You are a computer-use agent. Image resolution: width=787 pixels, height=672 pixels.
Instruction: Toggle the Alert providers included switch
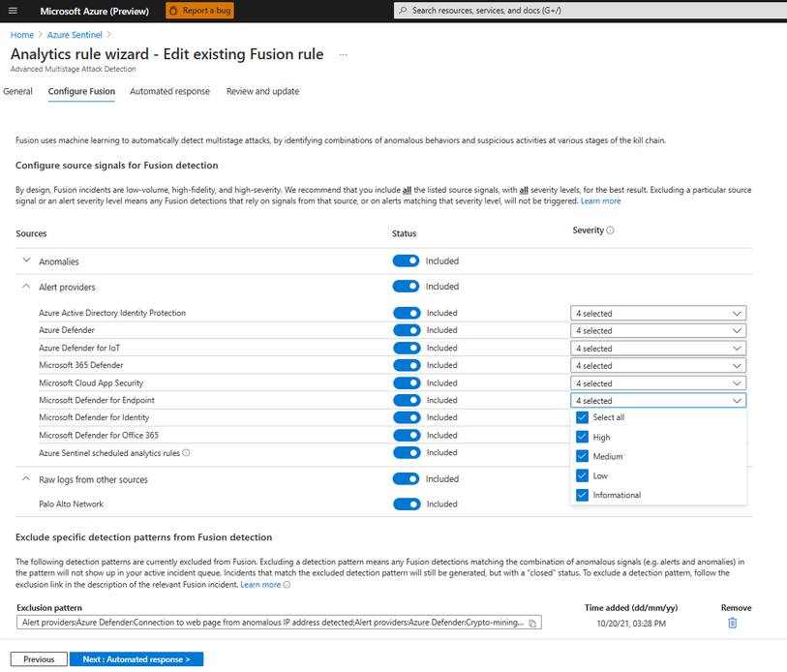pos(406,287)
